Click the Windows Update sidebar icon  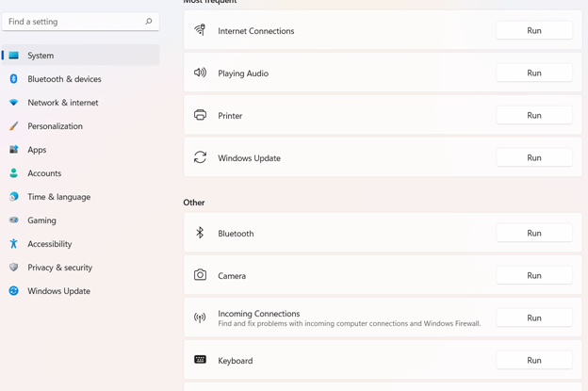click(13, 291)
